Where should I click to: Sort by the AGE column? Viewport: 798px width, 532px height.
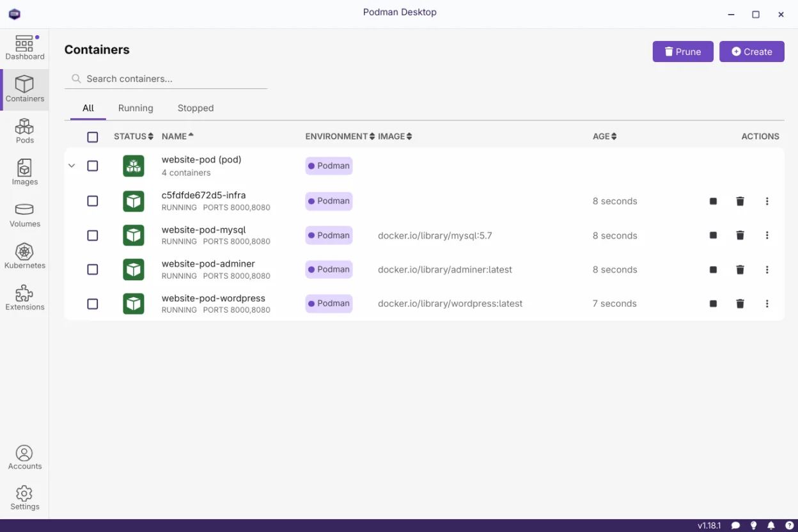click(x=605, y=136)
